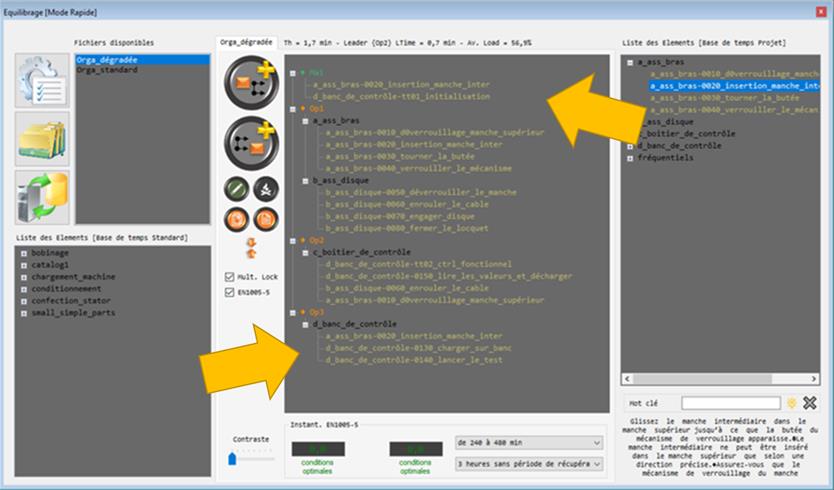Collapse a_ass_bras group under Op1
Screen dimensions: 834x490
point(305,121)
